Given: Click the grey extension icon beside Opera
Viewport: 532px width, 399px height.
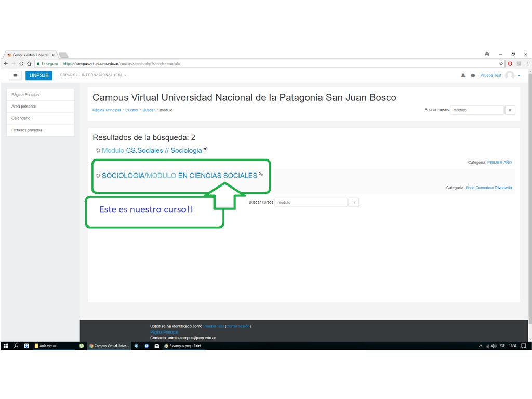Looking at the screenshot, I should point(519,64).
